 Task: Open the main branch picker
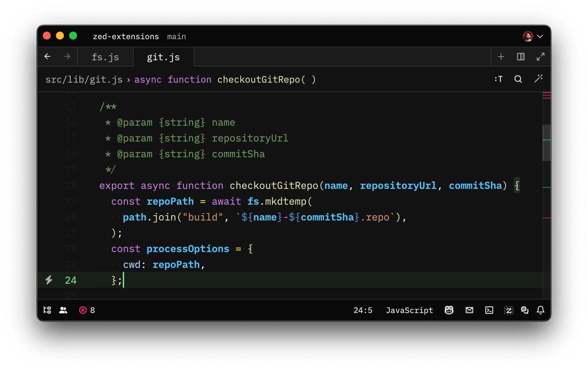[176, 37]
